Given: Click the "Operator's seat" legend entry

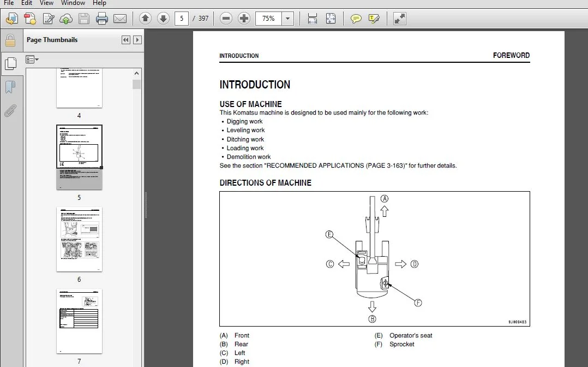Looking at the screenshot, I should (x=411, y=335).
